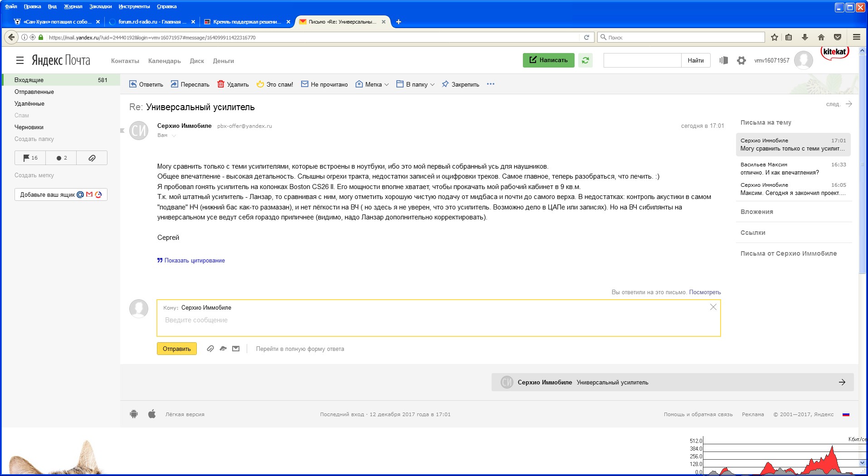Switch to the «Сан-Хуан» browser tab
The image size is (868, 476).
(x=56, y=22)
